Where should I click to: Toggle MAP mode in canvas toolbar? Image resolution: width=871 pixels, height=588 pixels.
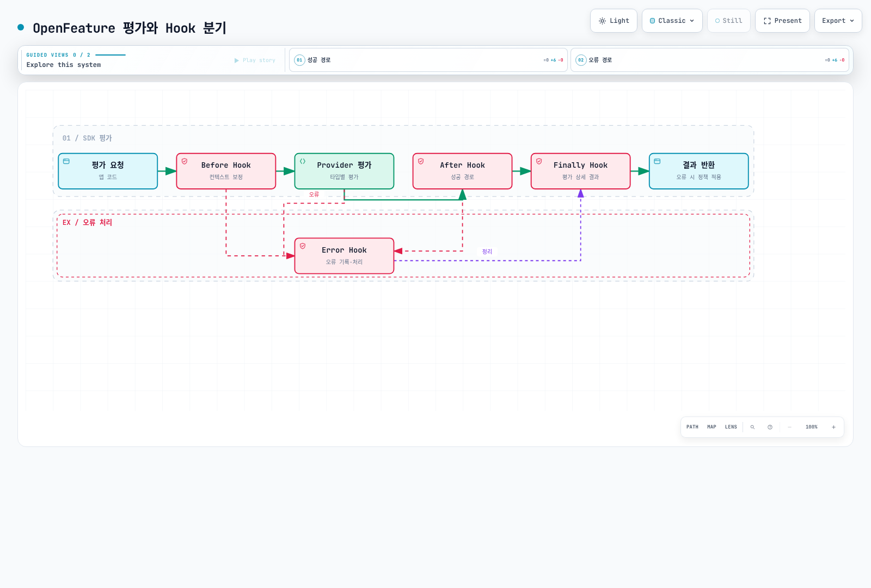click(711, 427)
